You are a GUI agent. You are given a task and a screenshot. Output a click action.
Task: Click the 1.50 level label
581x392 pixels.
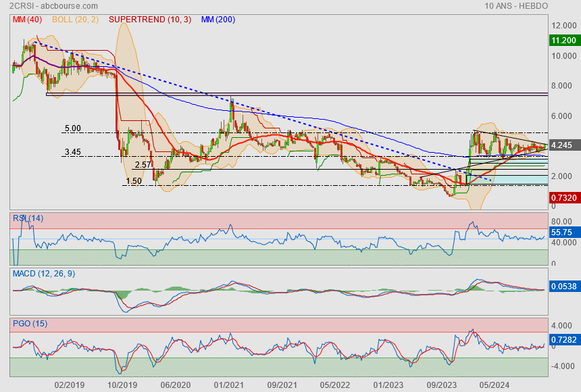pos(134,181)
